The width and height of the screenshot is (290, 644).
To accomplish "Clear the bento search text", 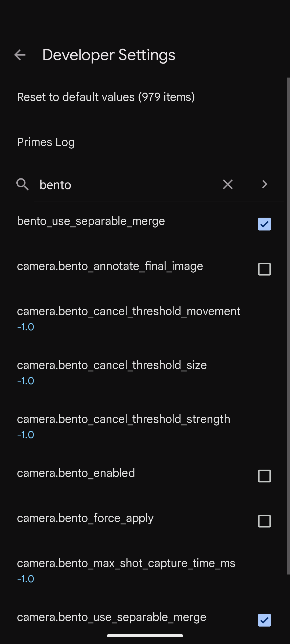I will tap(228, 184).
